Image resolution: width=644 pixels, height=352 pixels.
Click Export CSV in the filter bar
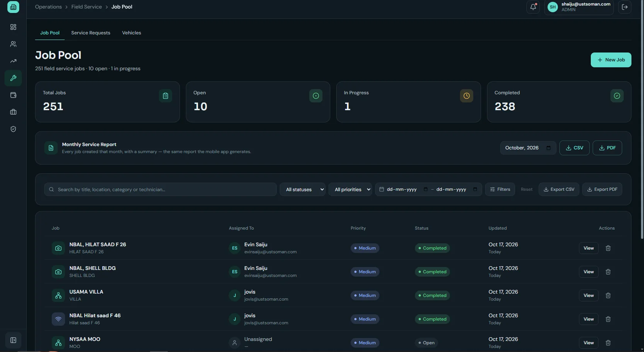(559, 189)
